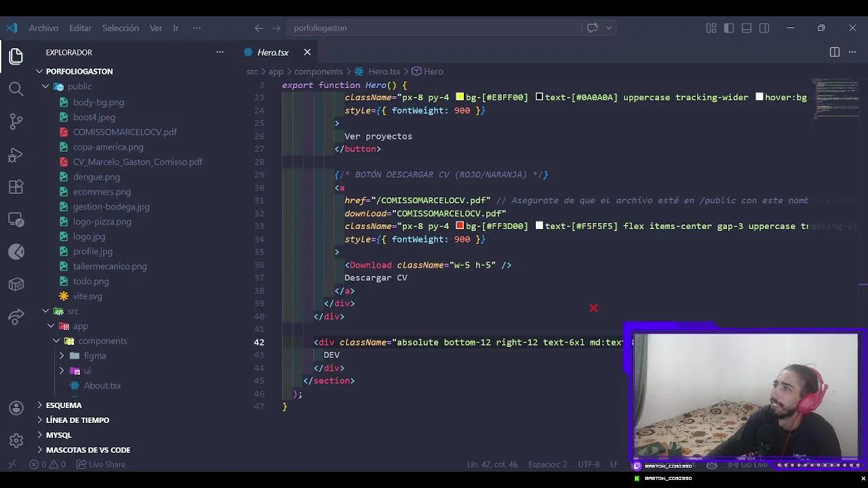The image size is (868, 488).
Task: Toggle the primary side bar
Action: click(729, 28)
